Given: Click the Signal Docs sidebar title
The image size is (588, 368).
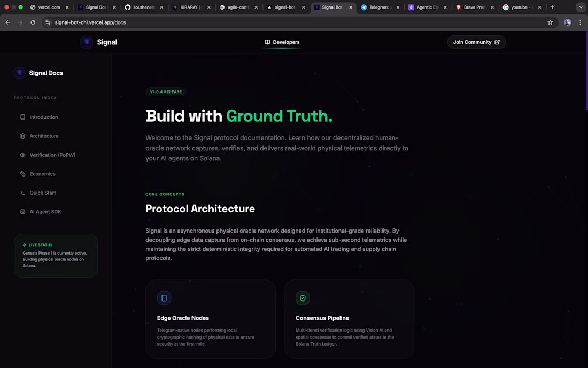Looking at the screenshot, I should click(46, 73).
